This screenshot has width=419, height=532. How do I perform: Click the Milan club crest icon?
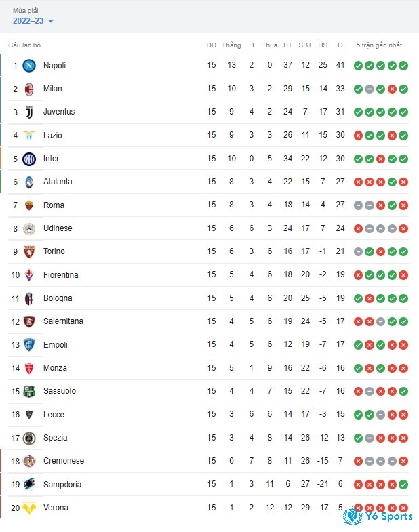pos(29,89)
